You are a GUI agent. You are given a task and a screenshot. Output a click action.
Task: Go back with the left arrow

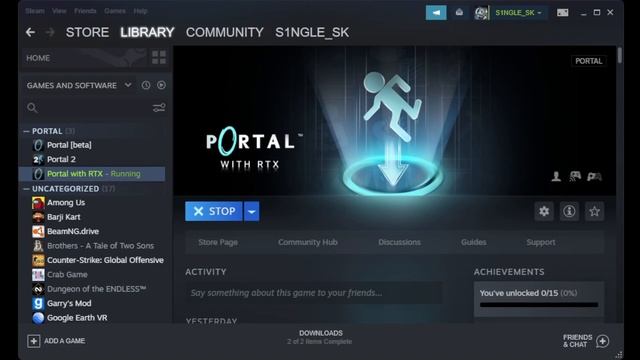pos(30,32)
